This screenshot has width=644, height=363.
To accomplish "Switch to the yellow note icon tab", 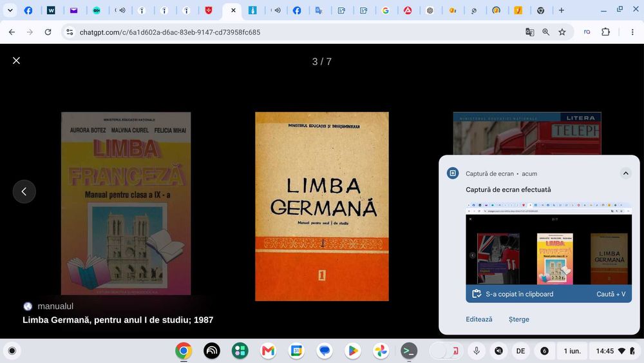I will pyautogui.click(x=518, y=10).
